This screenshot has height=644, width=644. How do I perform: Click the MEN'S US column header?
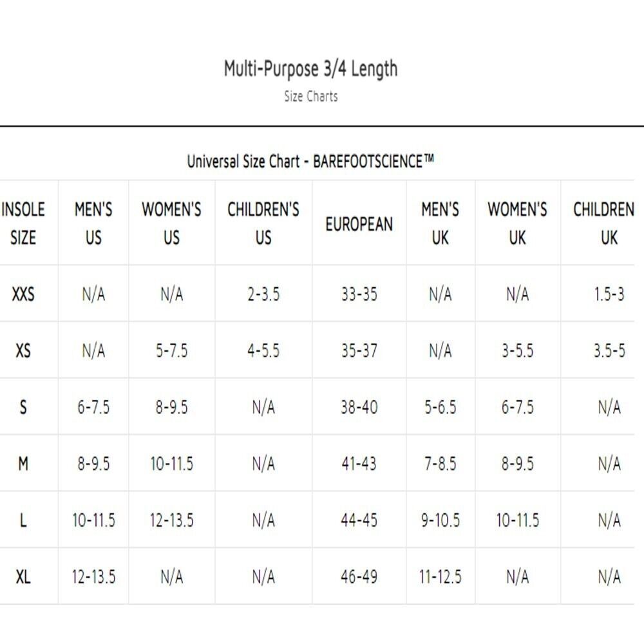(93, 223)
